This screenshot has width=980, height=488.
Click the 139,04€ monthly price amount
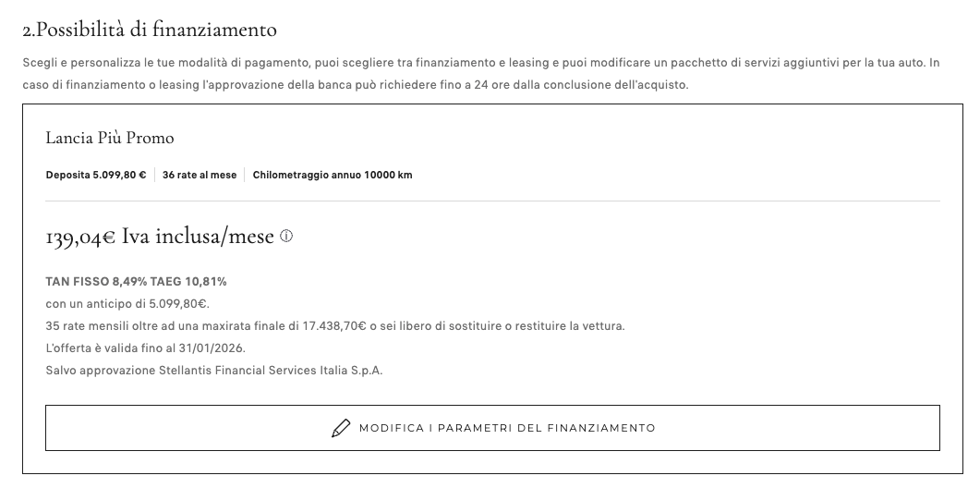(80, 238)
